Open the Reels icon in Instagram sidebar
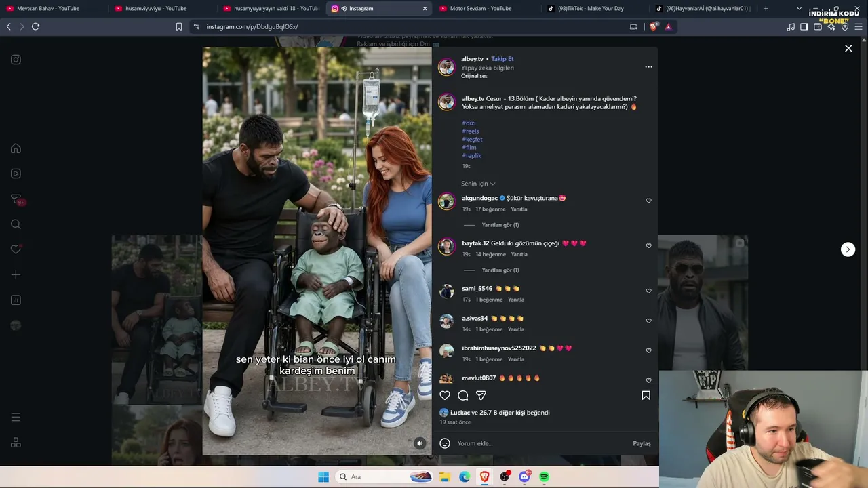Screen dimensions: 868x488 pyautogui.click(x=16, y=174)
